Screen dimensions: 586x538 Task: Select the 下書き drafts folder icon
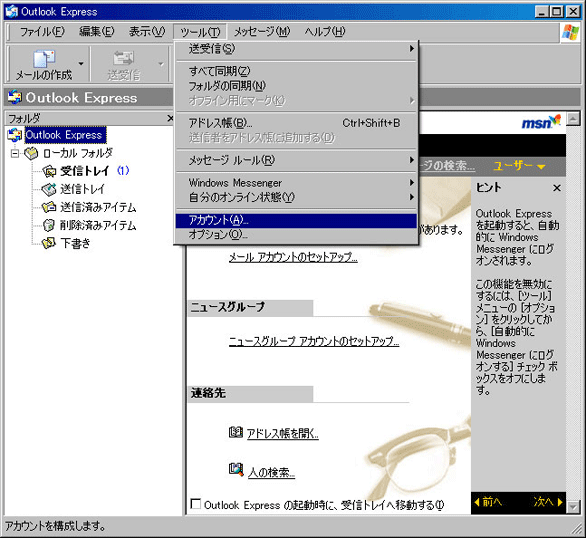click(49, 243)
